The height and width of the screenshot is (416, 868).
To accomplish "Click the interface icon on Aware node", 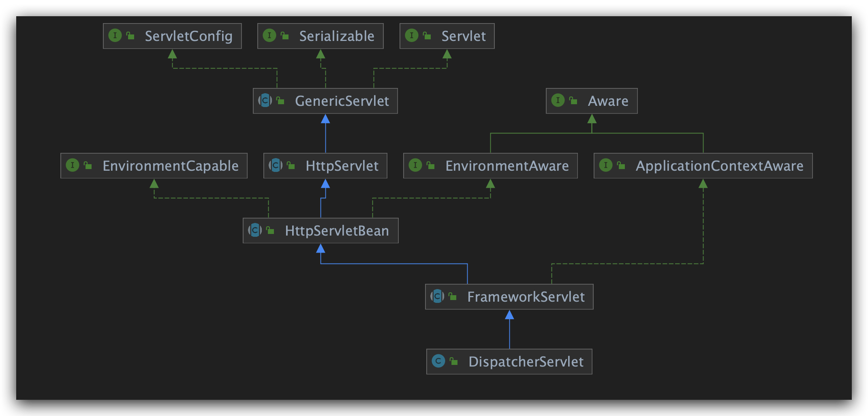I will click(558, 101).
